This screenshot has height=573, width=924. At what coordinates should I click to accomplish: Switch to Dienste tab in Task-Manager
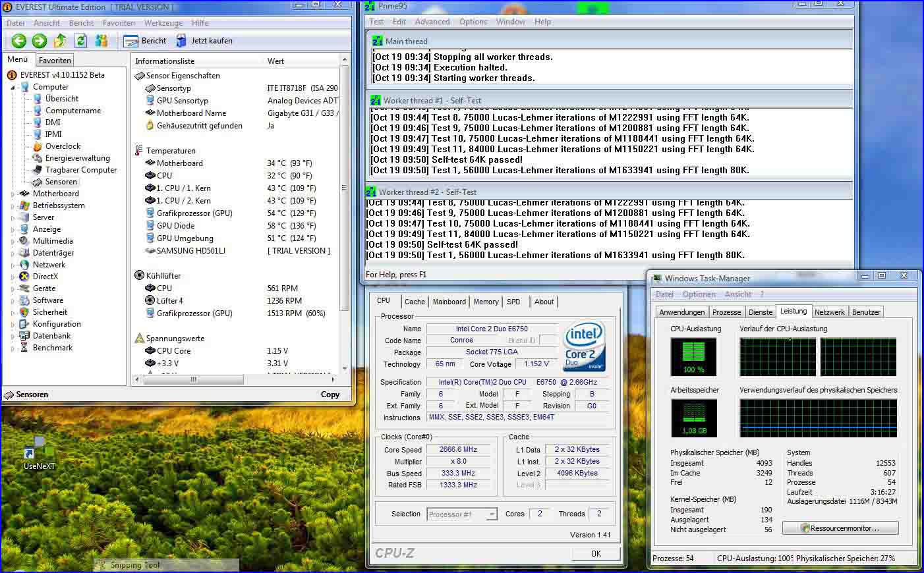pyautogui.click(x=761, y=312)
